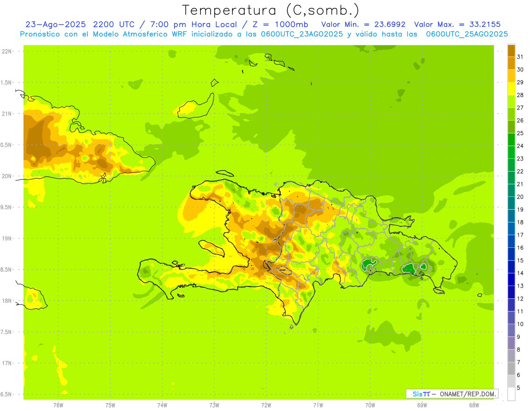This screenshot has width=532, height=411.
Task: Click the 76W longitude axis label
Action: 58,405
